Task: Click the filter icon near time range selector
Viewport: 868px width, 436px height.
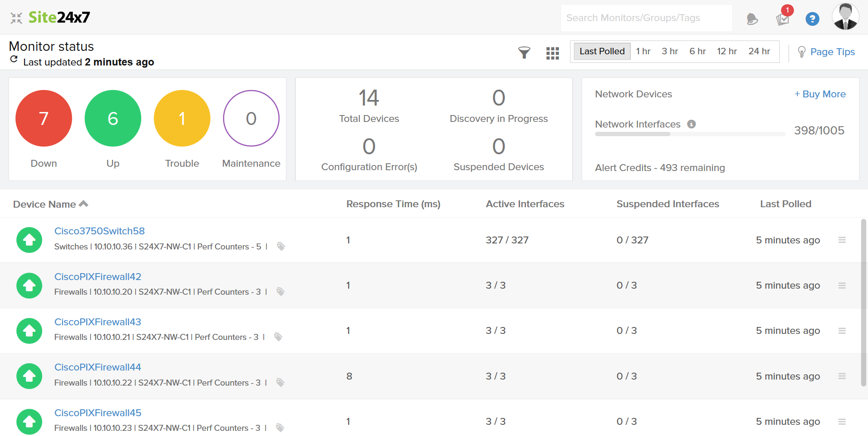Action: coord(524,52)
